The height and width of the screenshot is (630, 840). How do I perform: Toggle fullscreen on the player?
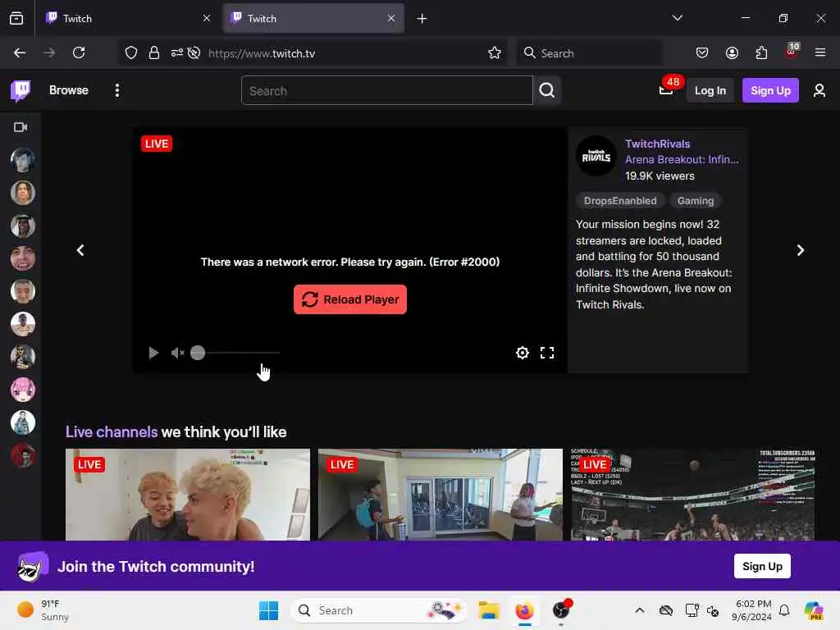[547, 353]
